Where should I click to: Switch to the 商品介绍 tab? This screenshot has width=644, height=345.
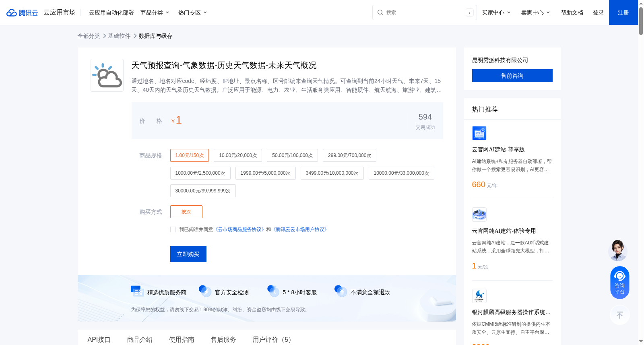pos(140,339)
